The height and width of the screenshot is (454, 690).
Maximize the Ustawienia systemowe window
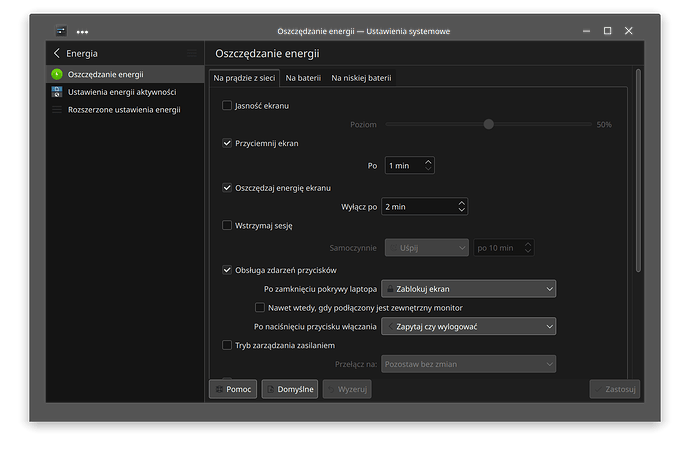(x=607, y=31)
